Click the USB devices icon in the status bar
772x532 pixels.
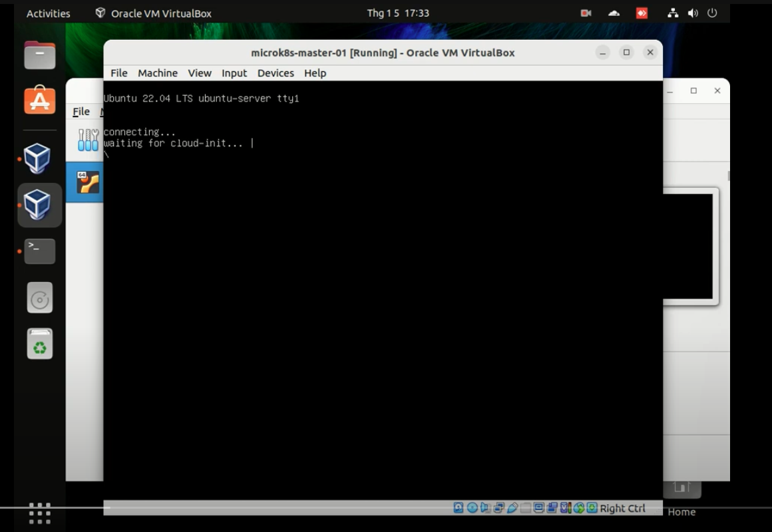(512, 508)
